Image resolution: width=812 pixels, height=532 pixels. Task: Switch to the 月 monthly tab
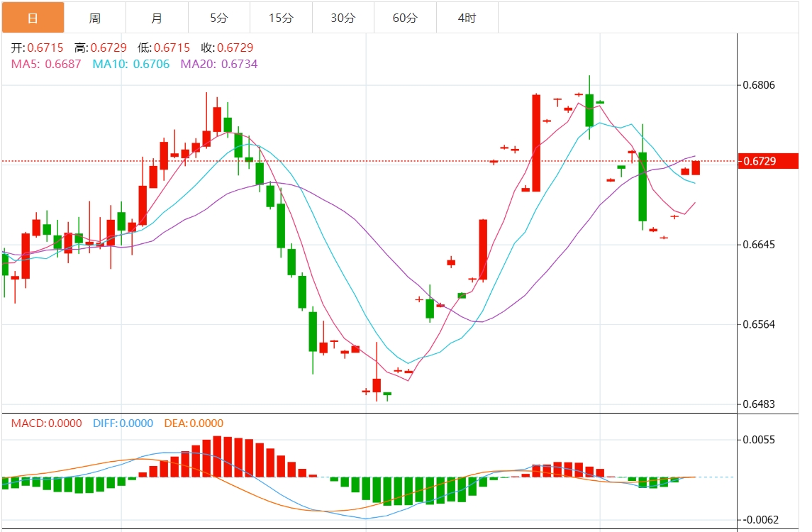(x=157, y=18)
